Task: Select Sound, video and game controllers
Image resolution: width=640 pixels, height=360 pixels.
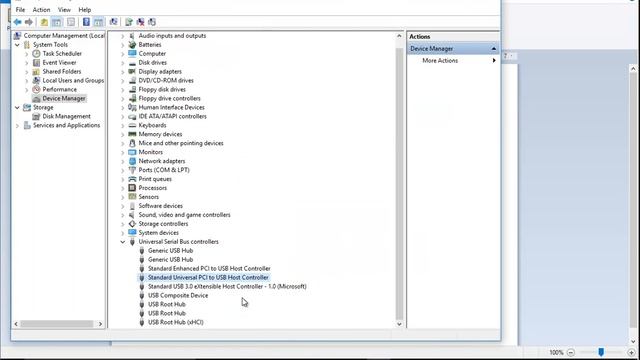Action: 184,215
